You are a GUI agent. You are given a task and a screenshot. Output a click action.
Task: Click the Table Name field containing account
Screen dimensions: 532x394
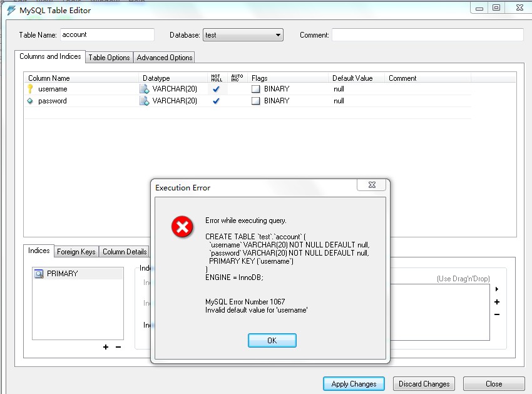click(x=107, y=34)
